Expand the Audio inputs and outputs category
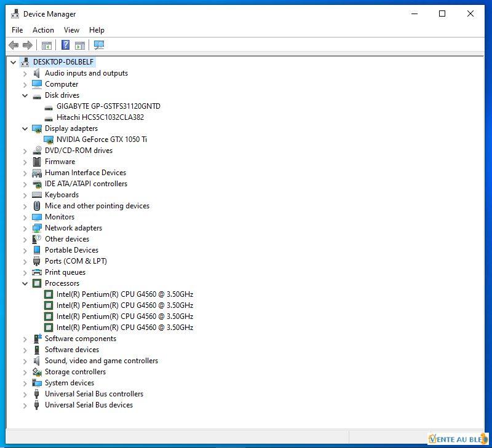Image resolution: width=492 pixels, height=448 pixels. click(25, 74)
